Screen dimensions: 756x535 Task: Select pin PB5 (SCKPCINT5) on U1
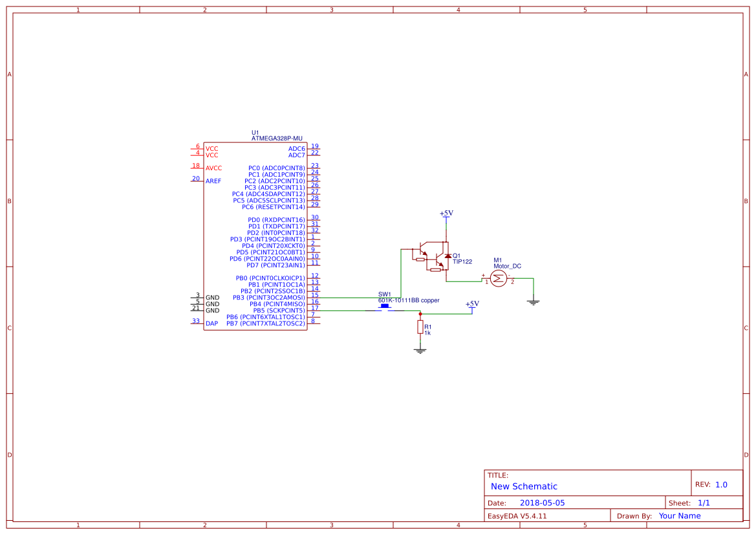click(278, 311)
